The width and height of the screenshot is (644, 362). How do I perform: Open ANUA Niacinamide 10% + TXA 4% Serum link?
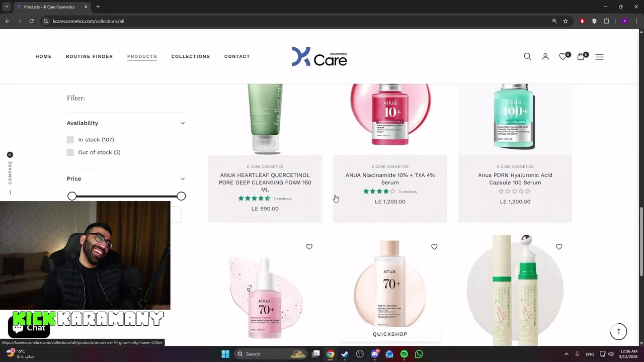pyautogui.click(x=390, y=178)
